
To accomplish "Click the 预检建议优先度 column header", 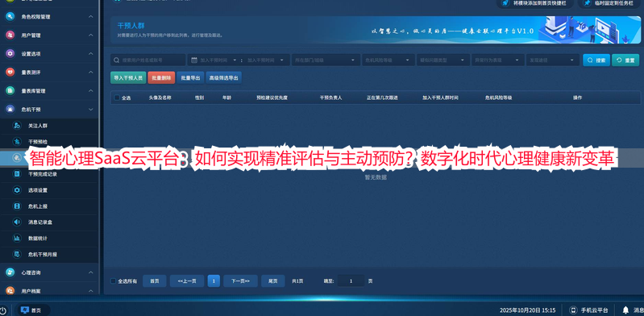I will click(x=272, y=98).
